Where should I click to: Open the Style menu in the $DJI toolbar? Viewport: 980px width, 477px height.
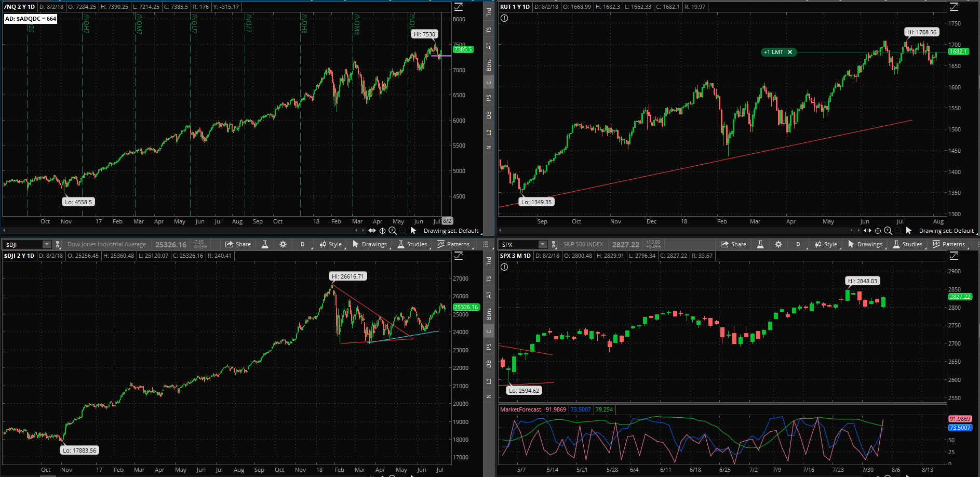(331, 244)
